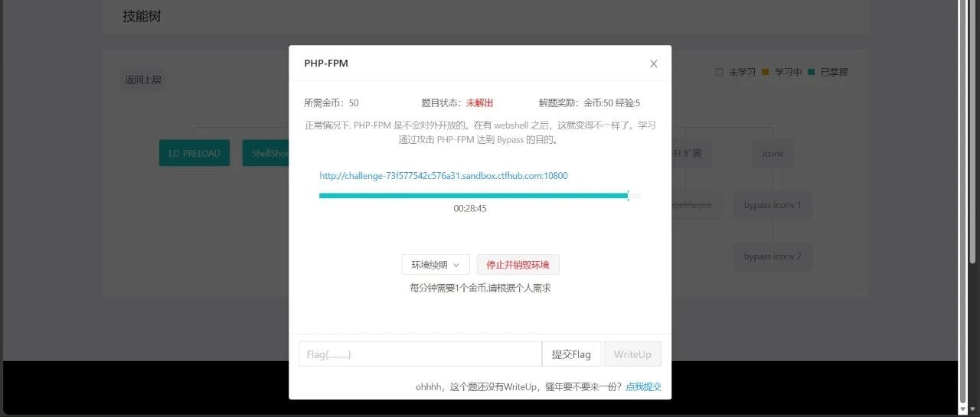Close the PHP-FPM dialog
This screenshot has width=980, height=417.
pyautogui.click(x=653, y=64)
